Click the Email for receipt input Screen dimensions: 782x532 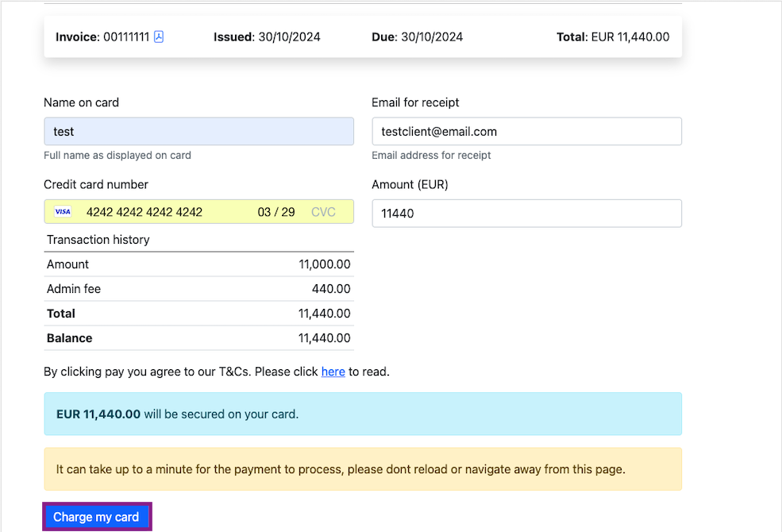point(526,132)
